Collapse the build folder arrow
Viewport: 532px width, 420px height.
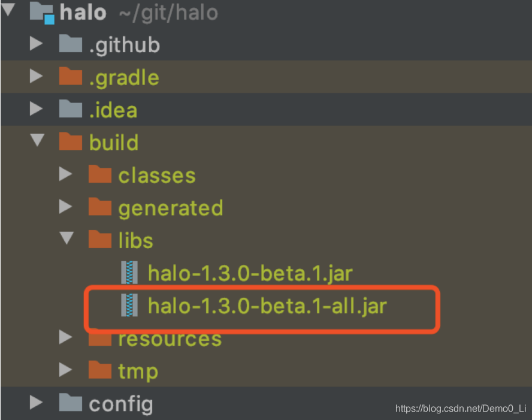pyautogui.click(x=37, y=140)
